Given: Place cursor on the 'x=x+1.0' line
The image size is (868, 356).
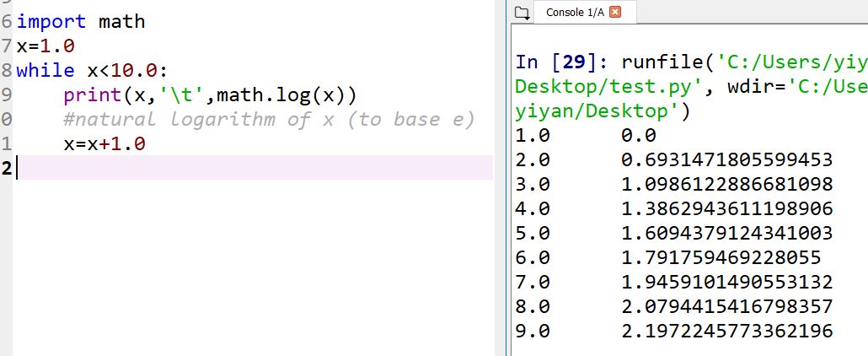Looking at the screenshot, I should (x=104, y=143).
